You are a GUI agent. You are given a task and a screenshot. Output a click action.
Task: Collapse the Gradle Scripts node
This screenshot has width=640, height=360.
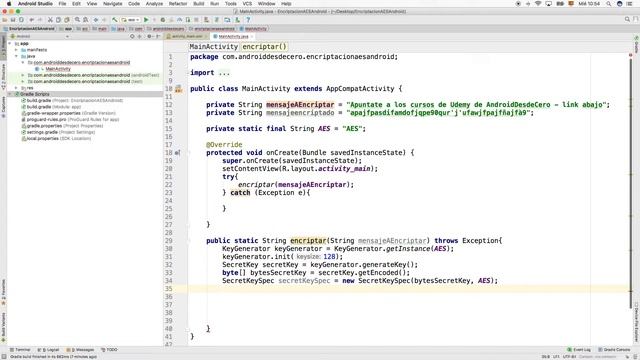[x=10, y=94]
